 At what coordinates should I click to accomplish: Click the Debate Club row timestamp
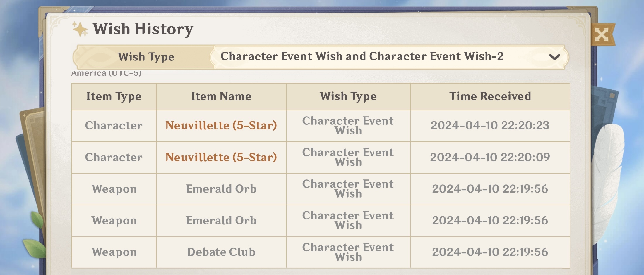point(490,252)
